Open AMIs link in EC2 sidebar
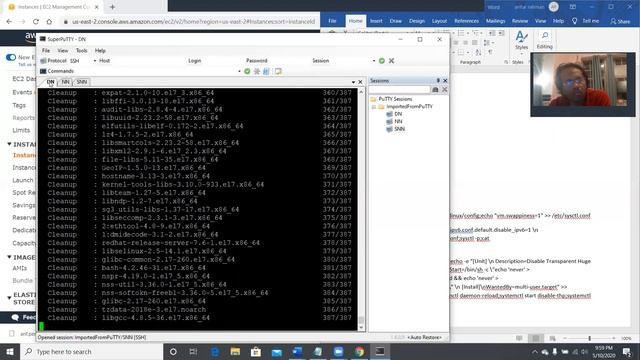This screenshot has height=360, width=640. tap(20, 268)
